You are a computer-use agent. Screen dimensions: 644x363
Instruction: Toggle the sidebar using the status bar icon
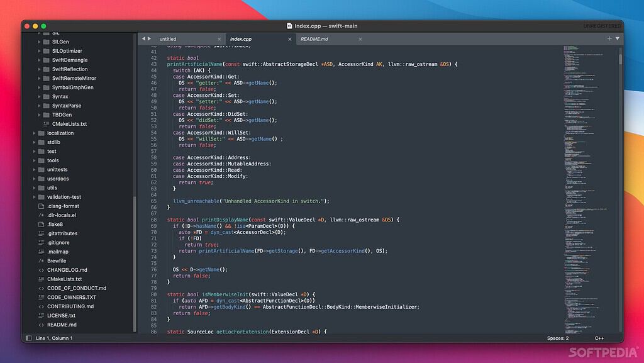28,338
